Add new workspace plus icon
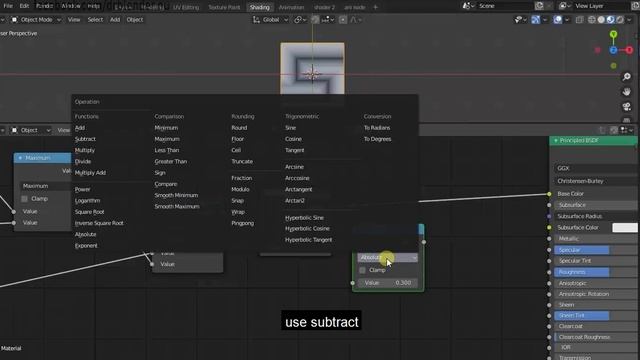The image size is (640, 360). click(375, 7)
